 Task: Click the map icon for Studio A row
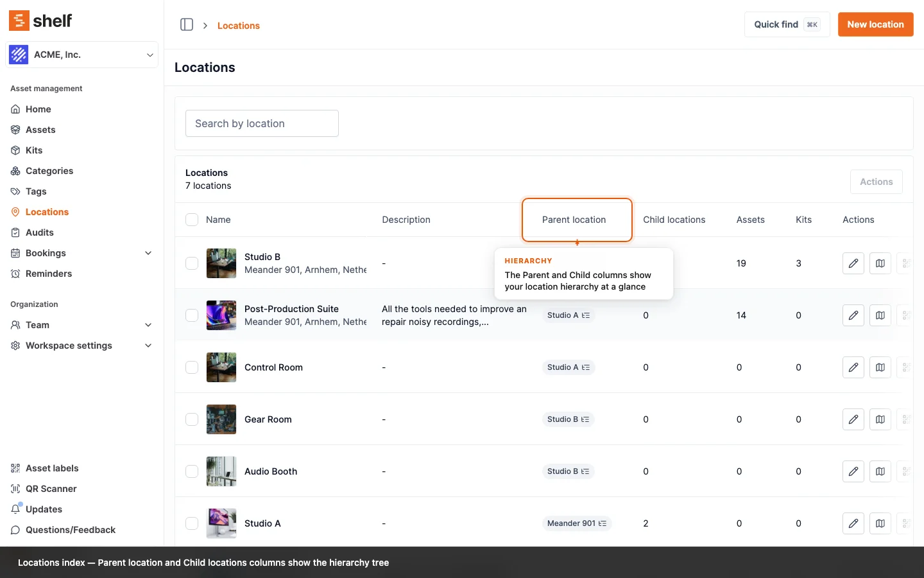pos(880,523)
